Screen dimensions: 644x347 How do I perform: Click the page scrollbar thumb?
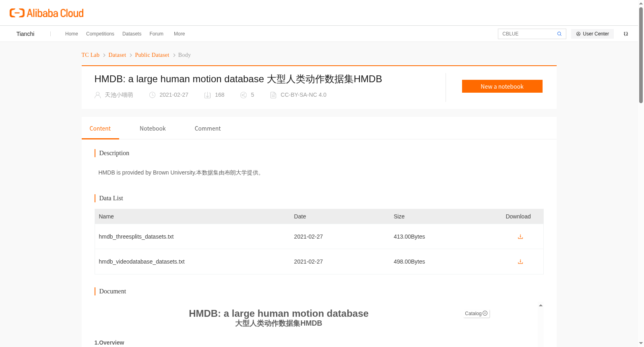[x=641, y=55]
